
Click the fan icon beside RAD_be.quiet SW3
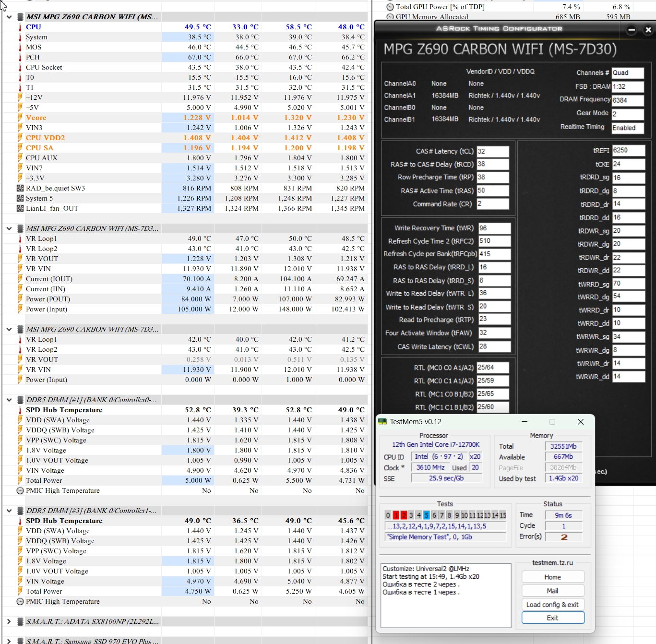[20, 188]
